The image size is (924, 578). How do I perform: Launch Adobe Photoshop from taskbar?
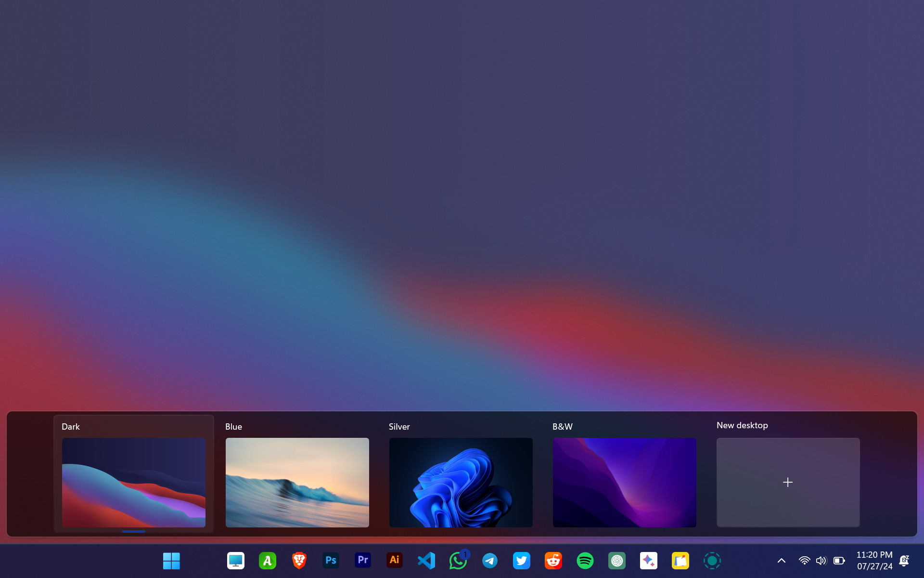[331, 561]
